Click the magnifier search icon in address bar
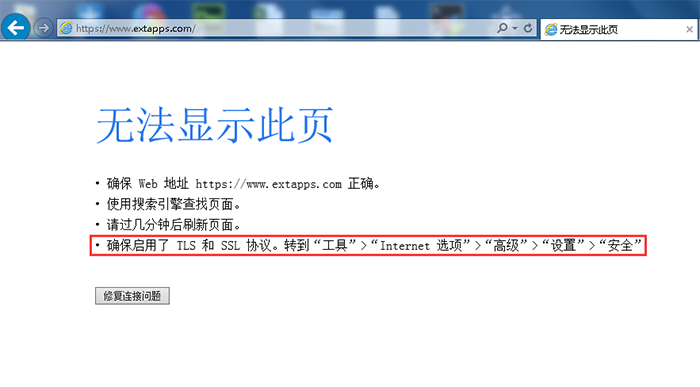700x387 pixels. [502, 28]
